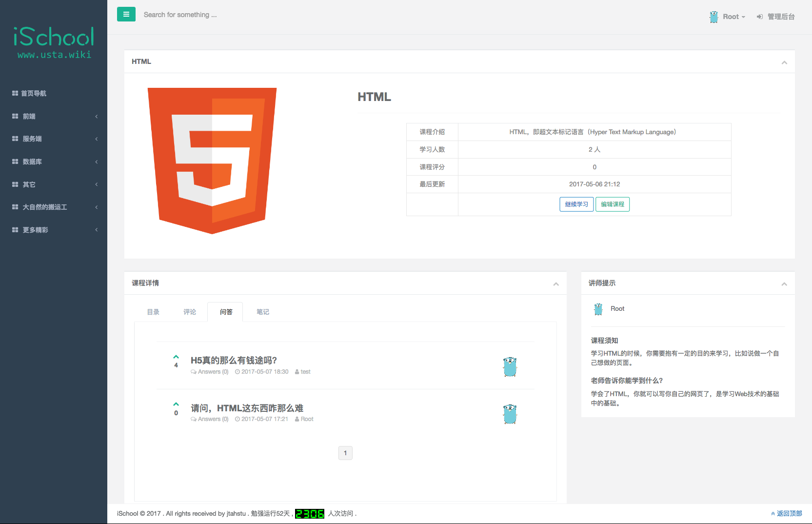The height and width of the screenshot is (524, 812).
Task: Click the grid icon beside 前端
Action: pyautogui.click(x=15, y=116)
